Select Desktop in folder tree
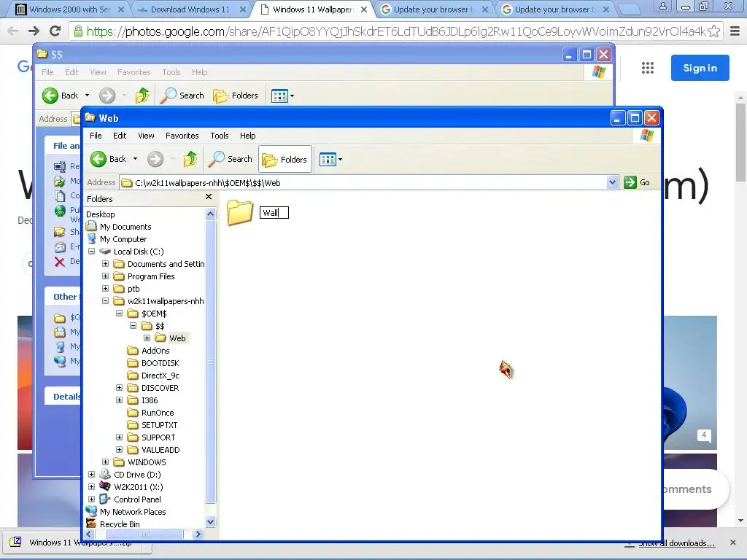The width and height of the screenshot is (747, 560). point(101,214)
